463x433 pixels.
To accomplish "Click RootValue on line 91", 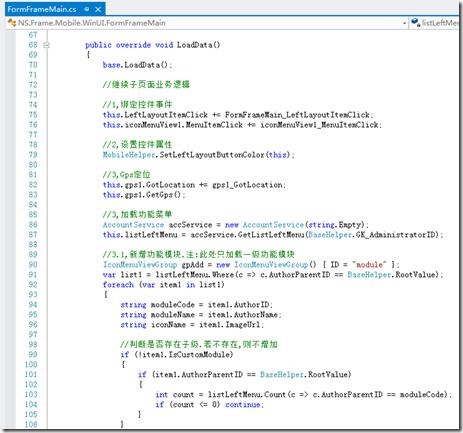I will [x=415, y=275].
